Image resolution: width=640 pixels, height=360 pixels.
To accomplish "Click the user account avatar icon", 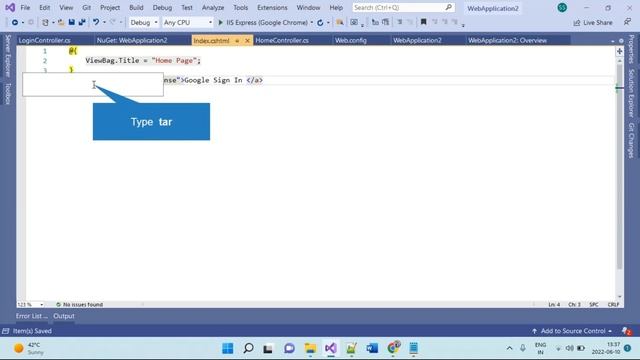I will pyautogui.click(x=562, y=7).
